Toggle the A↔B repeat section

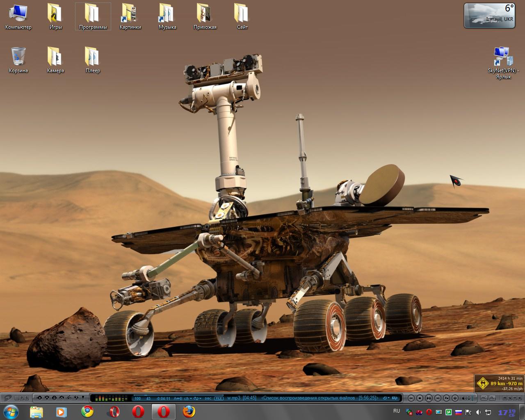[x=178, y=398]
